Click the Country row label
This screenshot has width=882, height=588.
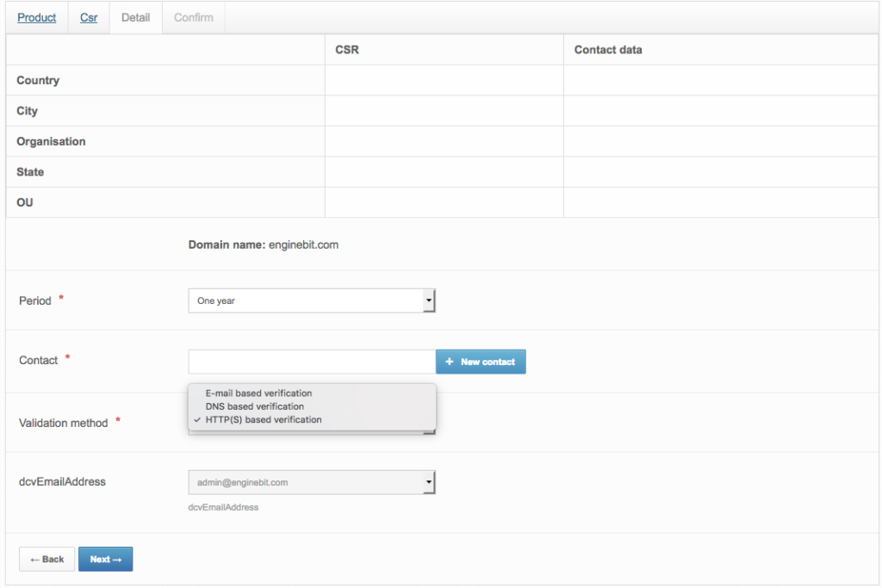[38, 80]
